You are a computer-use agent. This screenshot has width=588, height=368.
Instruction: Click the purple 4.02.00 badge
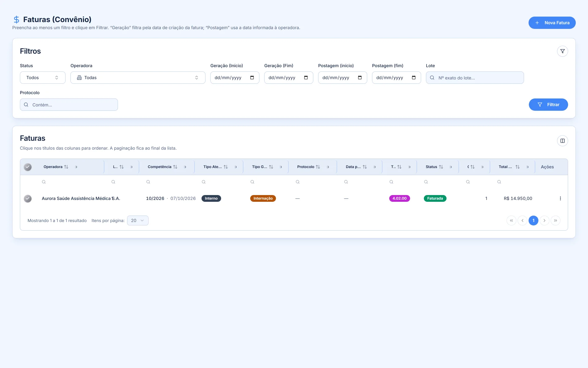(x=399, y=198)
